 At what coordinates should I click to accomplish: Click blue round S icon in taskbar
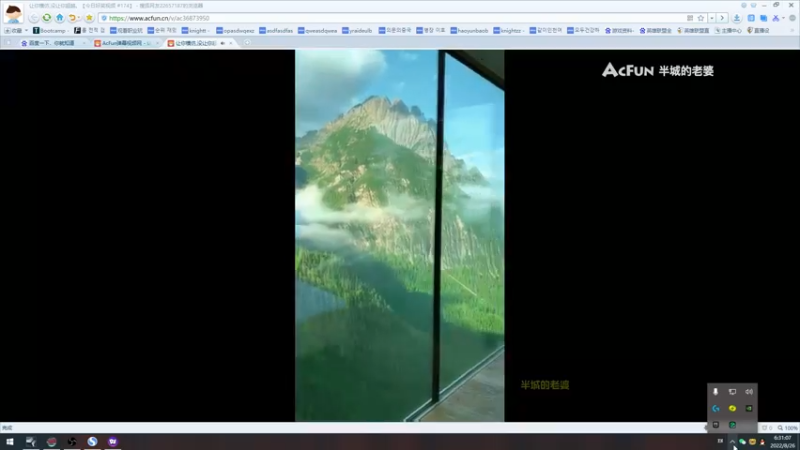(x=92, y=442)
